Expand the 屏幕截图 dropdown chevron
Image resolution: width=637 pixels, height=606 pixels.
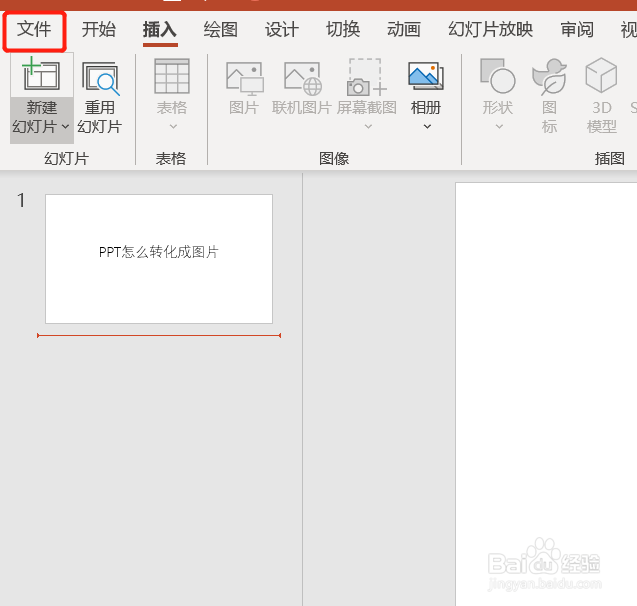point(368,127)
